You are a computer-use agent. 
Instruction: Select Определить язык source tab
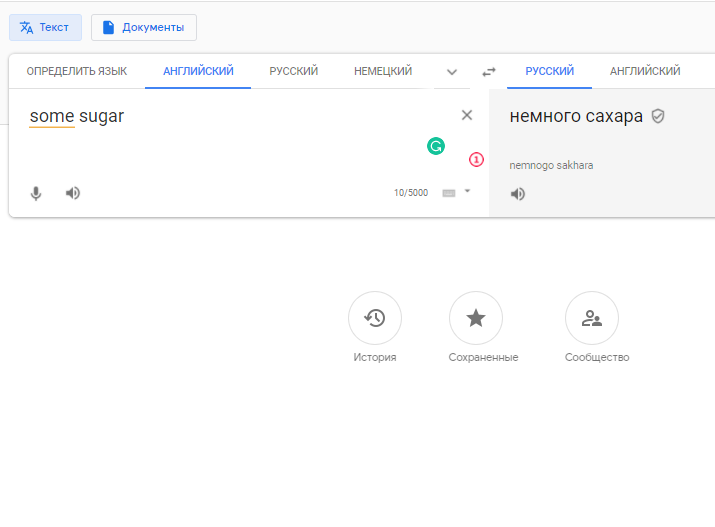coord(77,71)
